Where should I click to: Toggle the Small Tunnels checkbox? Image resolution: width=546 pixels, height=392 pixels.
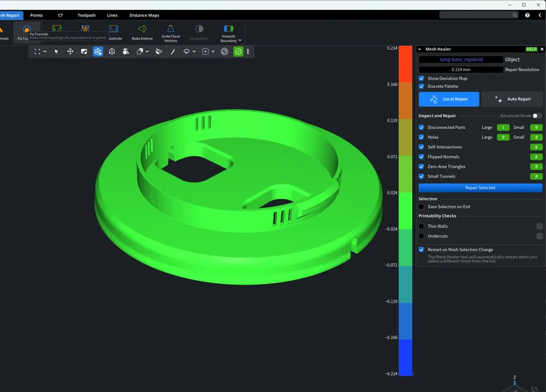point(422,176)
